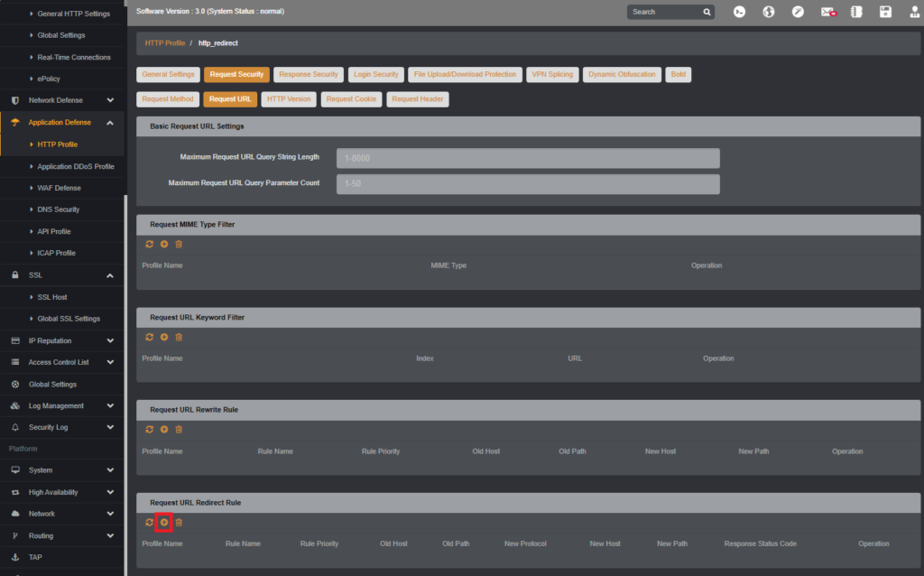Collapse the Application Defense menu

point(110,123)
